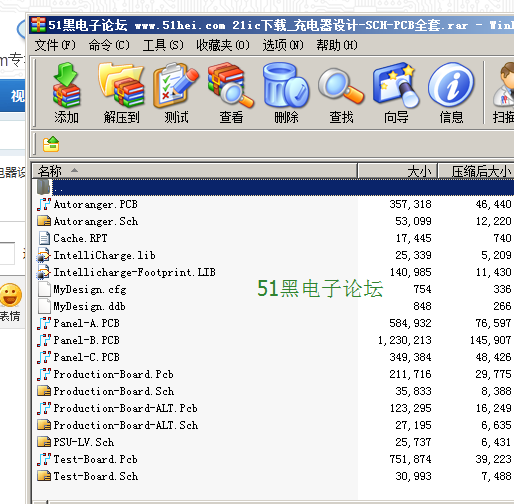The height and width of the screenshot is (504, 514).
Task: Click the Find (查找) magnifier icon
Action: click(x=341, y=85)
